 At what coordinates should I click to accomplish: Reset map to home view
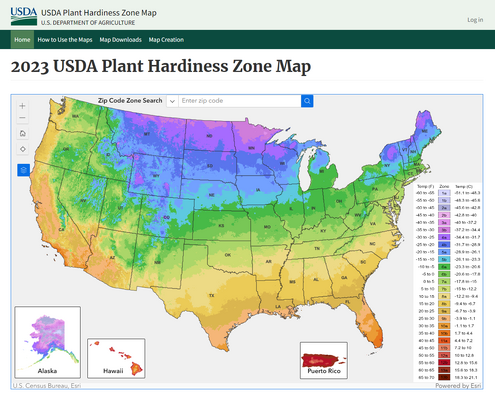coord(22,133)
